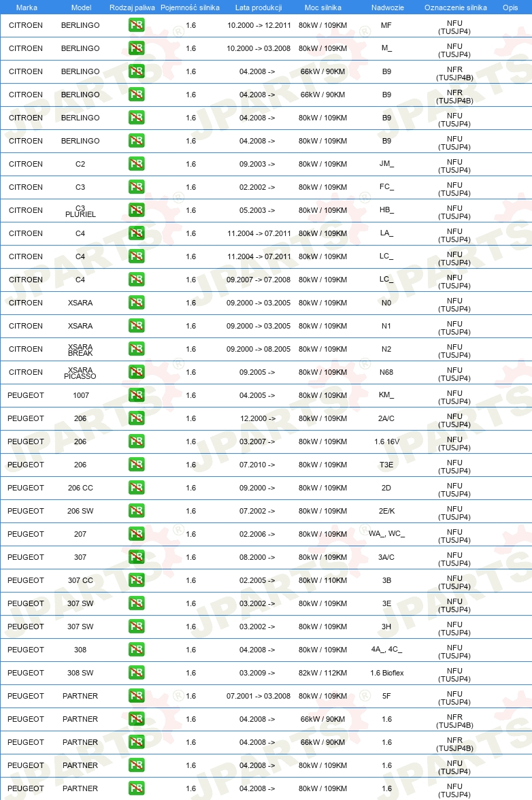Click fuel icon in Xsara N1 row
The width and height of the screenshot is (532, 800).
(136, 325)
